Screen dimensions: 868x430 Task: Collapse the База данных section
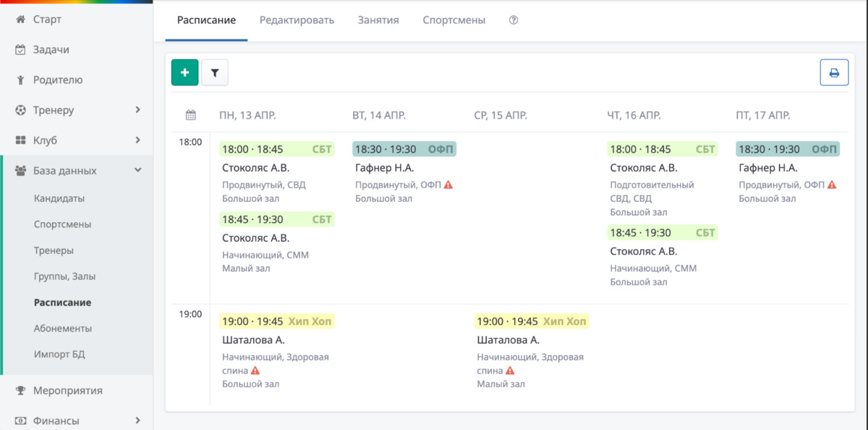(77, 171)
